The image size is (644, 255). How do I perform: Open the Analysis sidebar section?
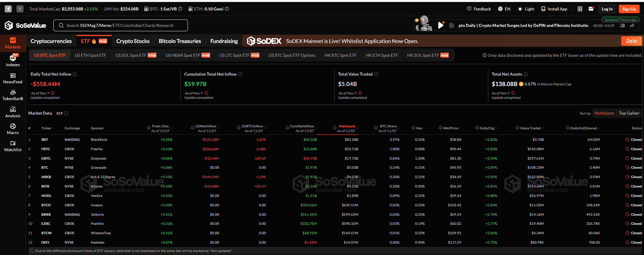pyautogui.click(x=13, y=112)
